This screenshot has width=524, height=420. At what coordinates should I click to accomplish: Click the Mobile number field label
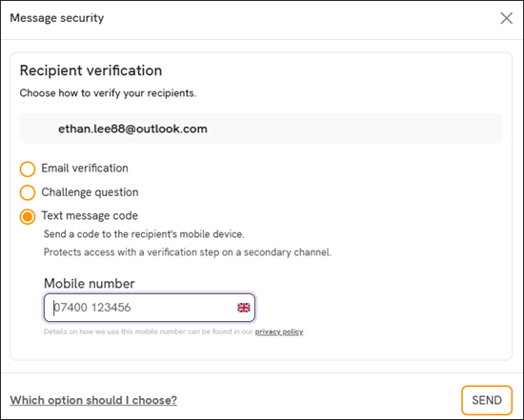tap(90, 284)
